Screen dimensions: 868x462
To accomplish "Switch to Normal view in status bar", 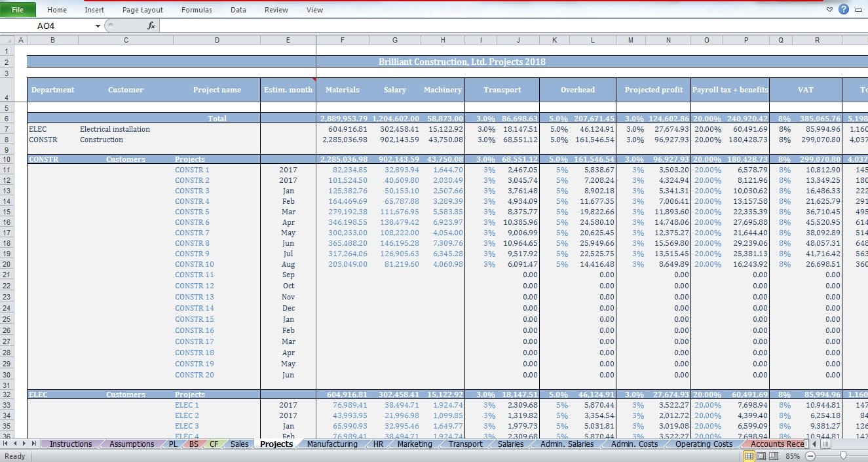I will coord(749,456).
